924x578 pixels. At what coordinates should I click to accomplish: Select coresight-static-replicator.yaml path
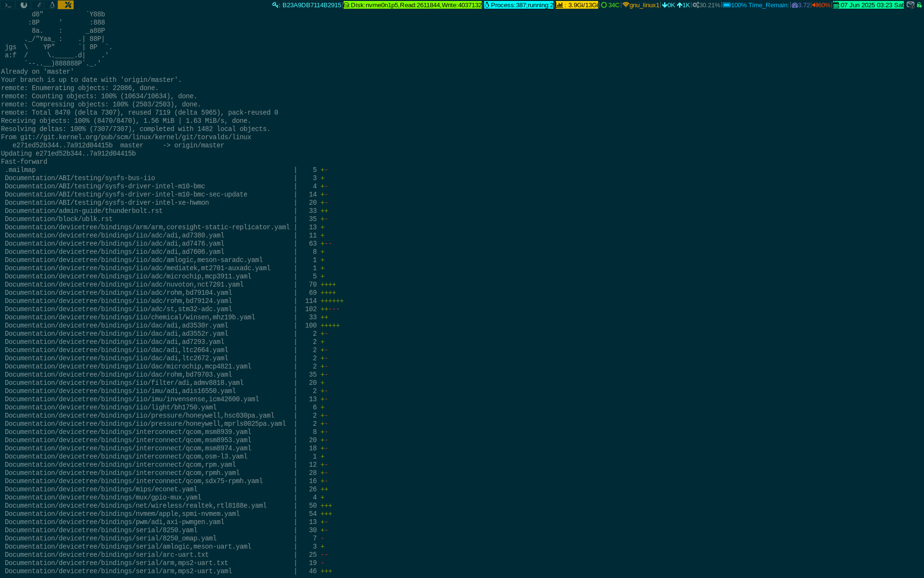[147, 227]
